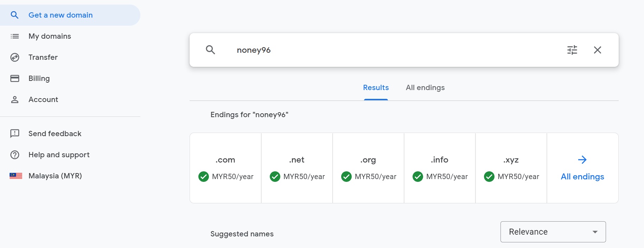Select the .com domain ending card
The height and width of the screenshot is (248, 644).
pos(225,168)
